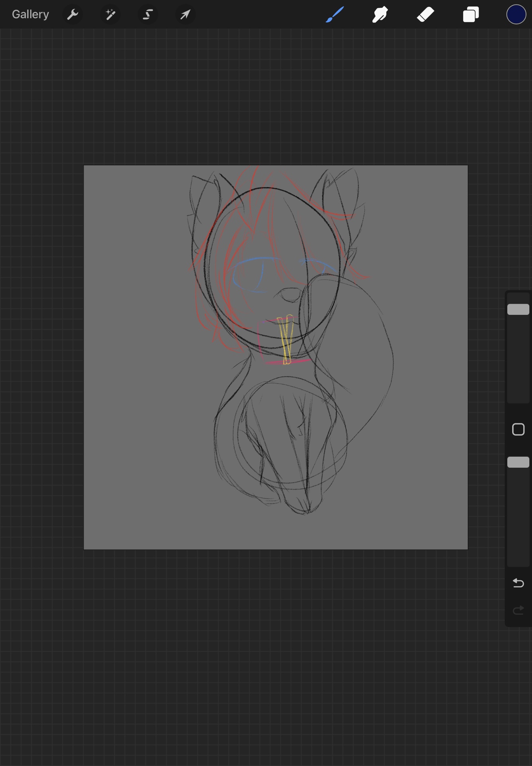The image size is (532, 766).
Task: Click the lower track of opacity slider
Action: click(518, 517)
